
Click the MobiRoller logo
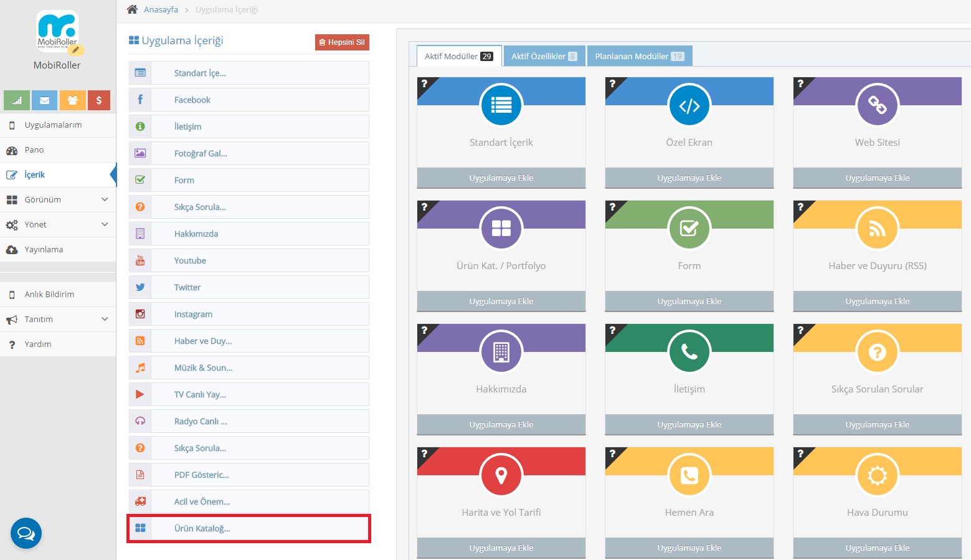point(57,31)
